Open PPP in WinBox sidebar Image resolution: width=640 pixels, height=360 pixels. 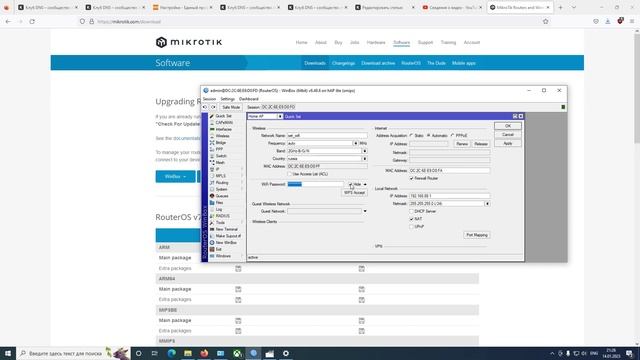[x=219, y=149]
